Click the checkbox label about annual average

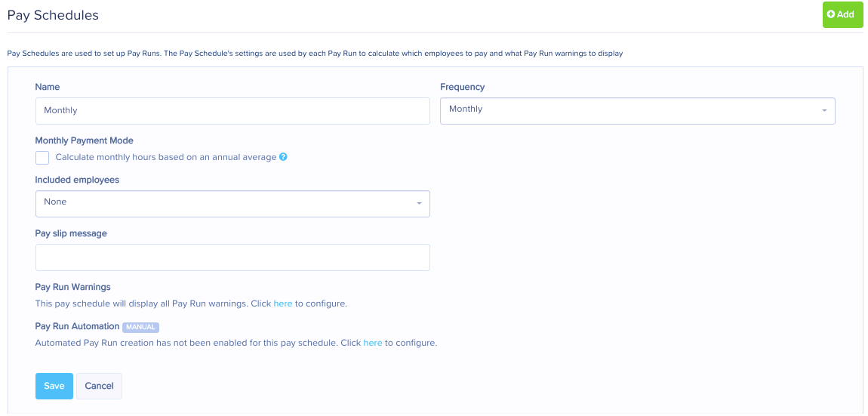(166, 157)
